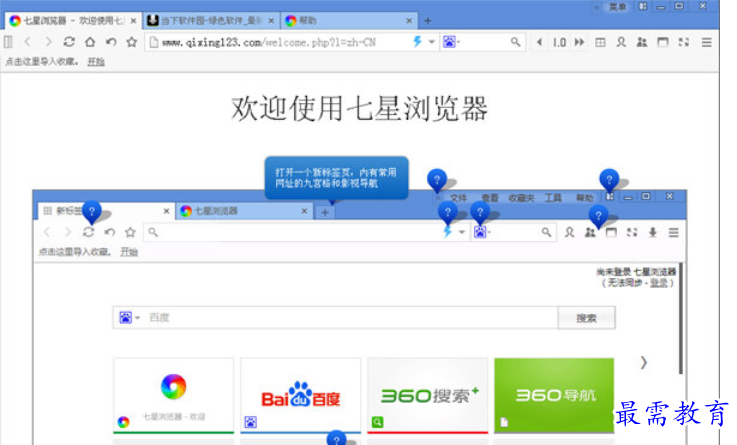
Task: Click help marker over the preview users icon
Action: [x=598, y=216]
